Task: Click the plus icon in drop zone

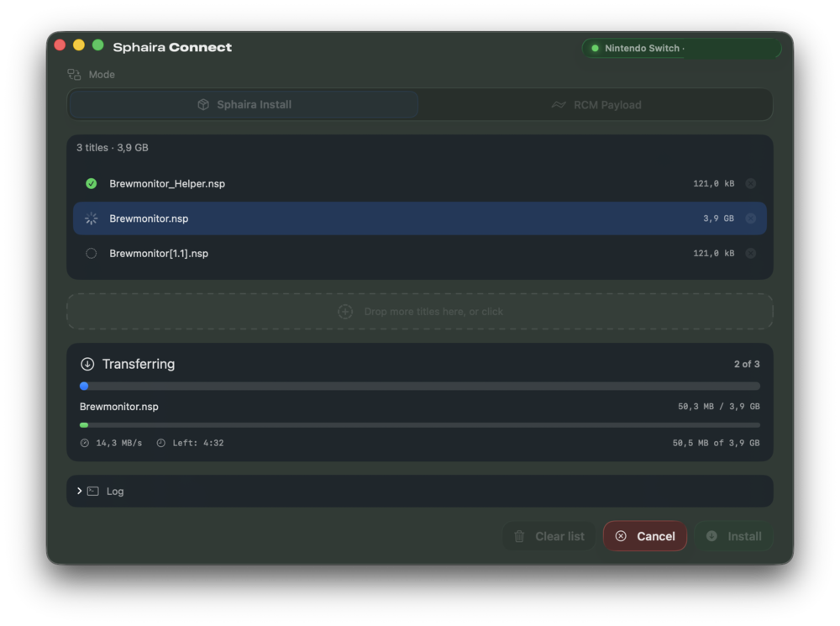Action: click(x=345, y=312)
